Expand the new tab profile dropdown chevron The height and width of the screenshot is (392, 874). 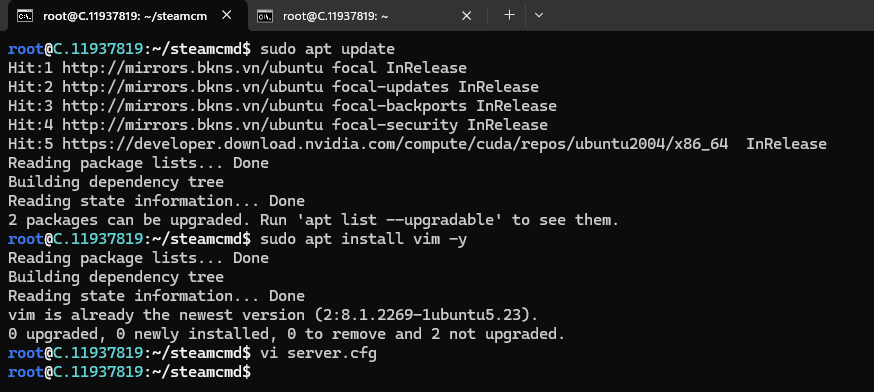pos(538,15)
